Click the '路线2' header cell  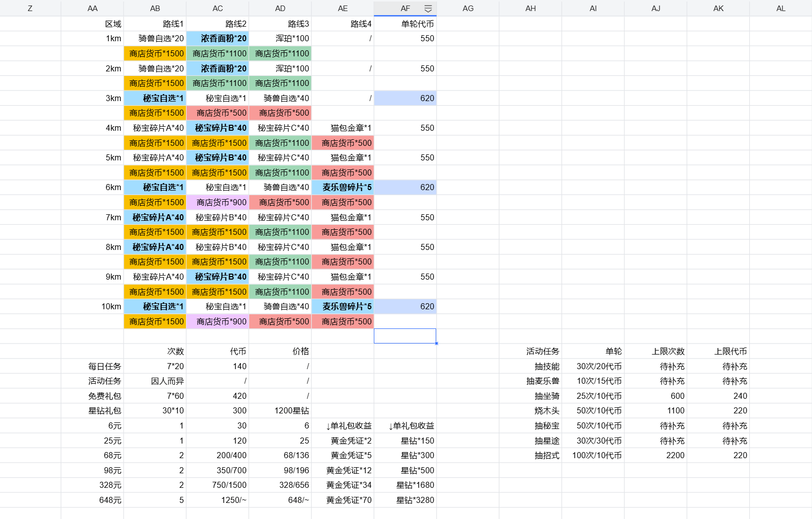coord(218,24)
